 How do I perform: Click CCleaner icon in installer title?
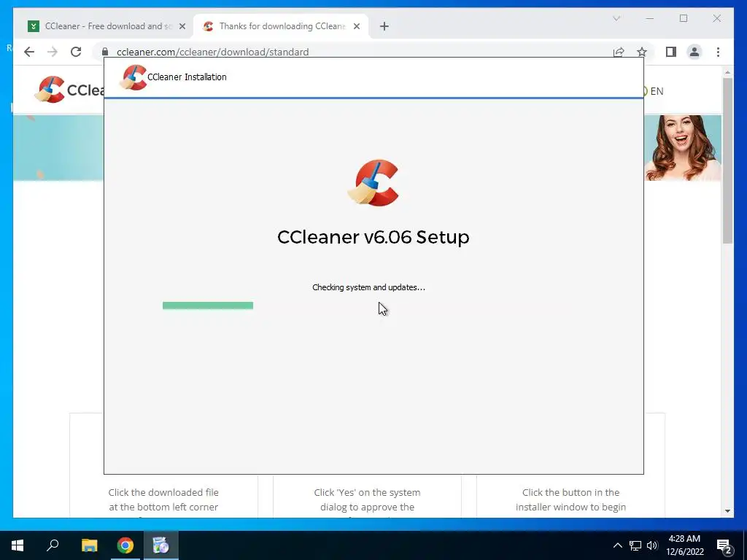pyautogui.click(x=133, y=77)
